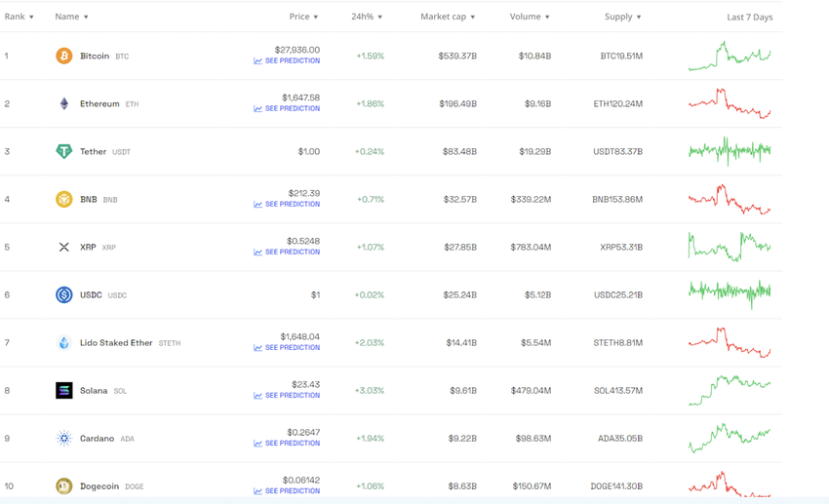Select Lido Staked Ether change +2.03%
829x504 pixels.
point(370,343)
